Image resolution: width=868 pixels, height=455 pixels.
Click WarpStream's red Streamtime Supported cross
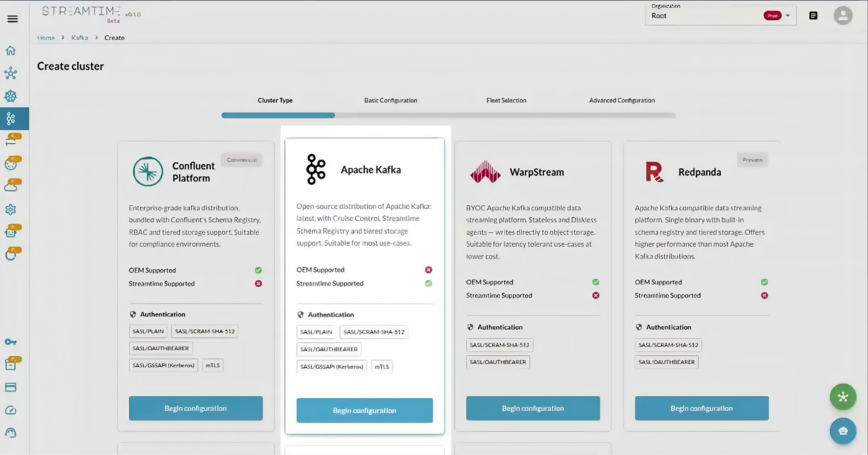pos(596,295)
